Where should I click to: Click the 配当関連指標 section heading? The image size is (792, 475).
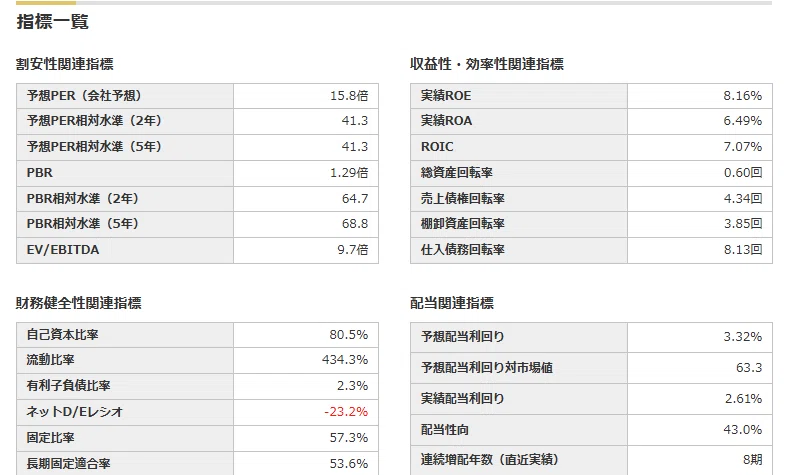click(452, 303)
